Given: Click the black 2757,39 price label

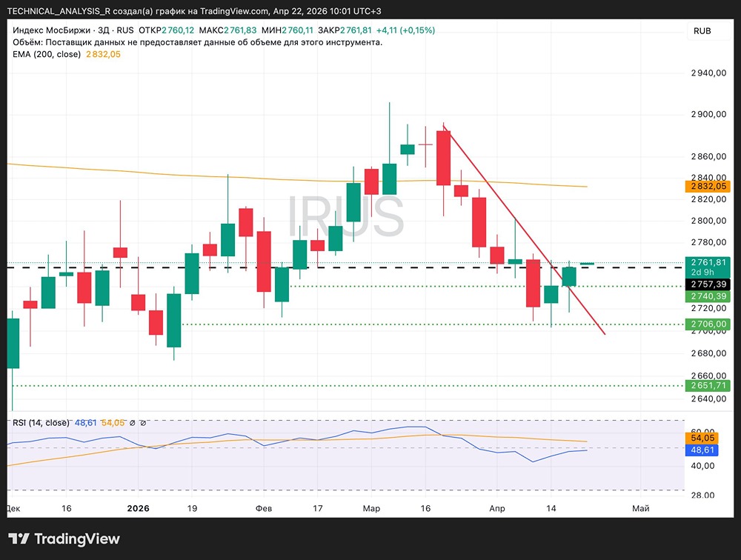Looking at the screenshot, I should click(708, 284).
